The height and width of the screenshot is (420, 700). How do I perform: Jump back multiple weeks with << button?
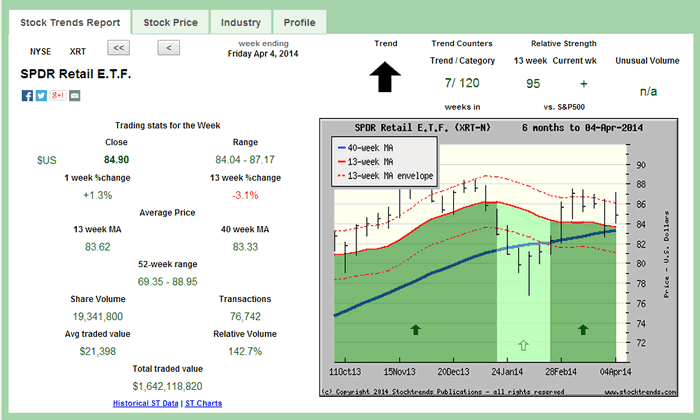pos(118,48)
